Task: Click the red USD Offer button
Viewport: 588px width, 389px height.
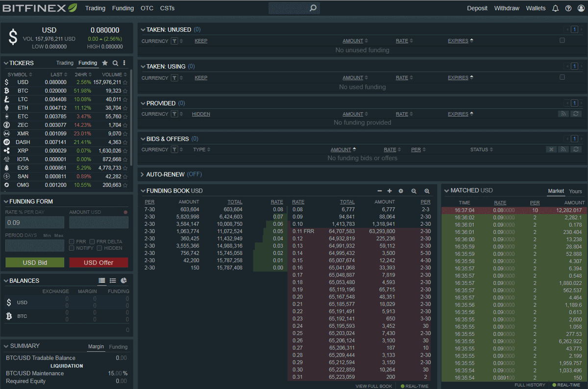Action: (98, 263)
